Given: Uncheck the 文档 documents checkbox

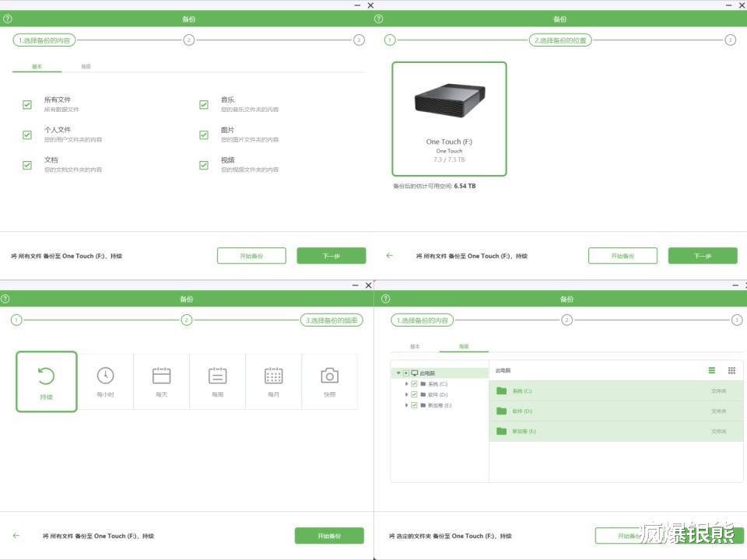Looking at the screenshot, I should point(27,165).
